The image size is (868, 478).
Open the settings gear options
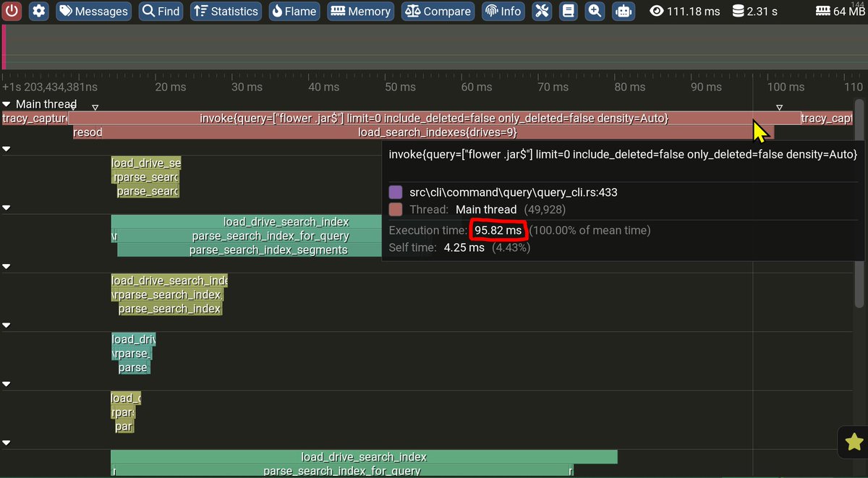pos(39,11)
